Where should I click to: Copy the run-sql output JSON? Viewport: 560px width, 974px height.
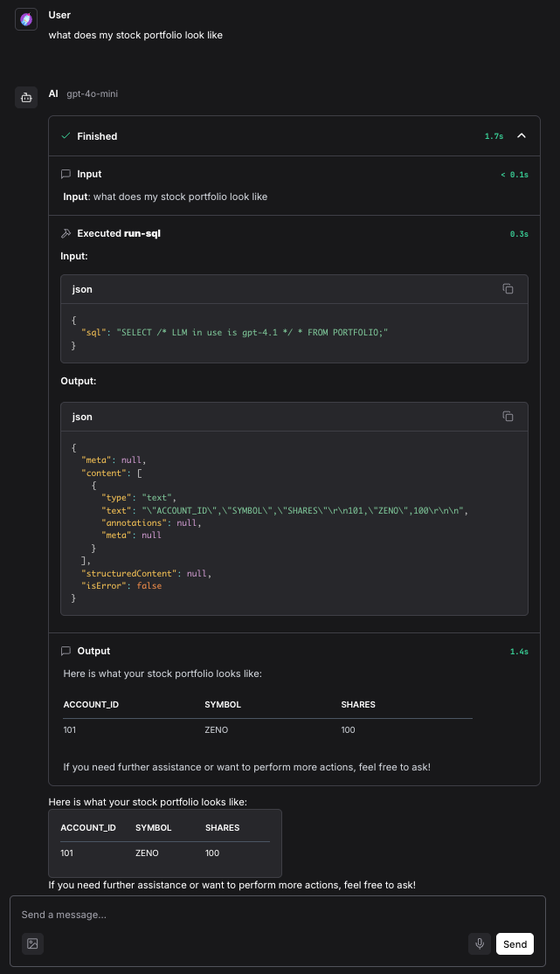pos(508,417)
